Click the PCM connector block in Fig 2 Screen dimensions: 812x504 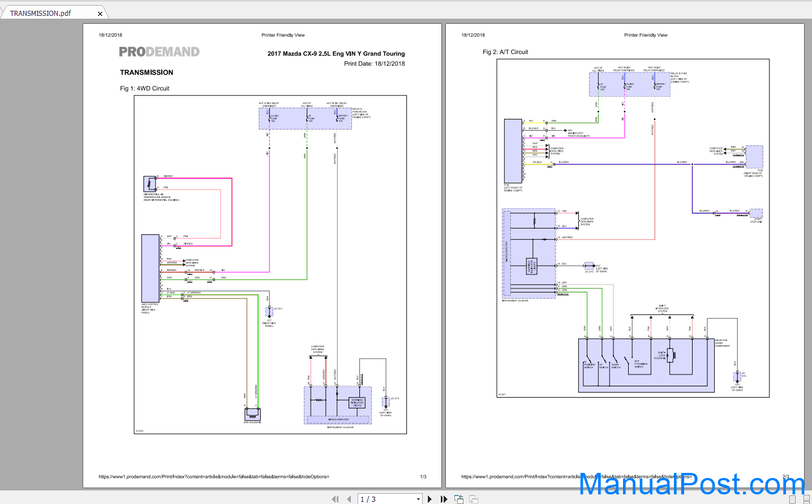[x=754, y=157]
